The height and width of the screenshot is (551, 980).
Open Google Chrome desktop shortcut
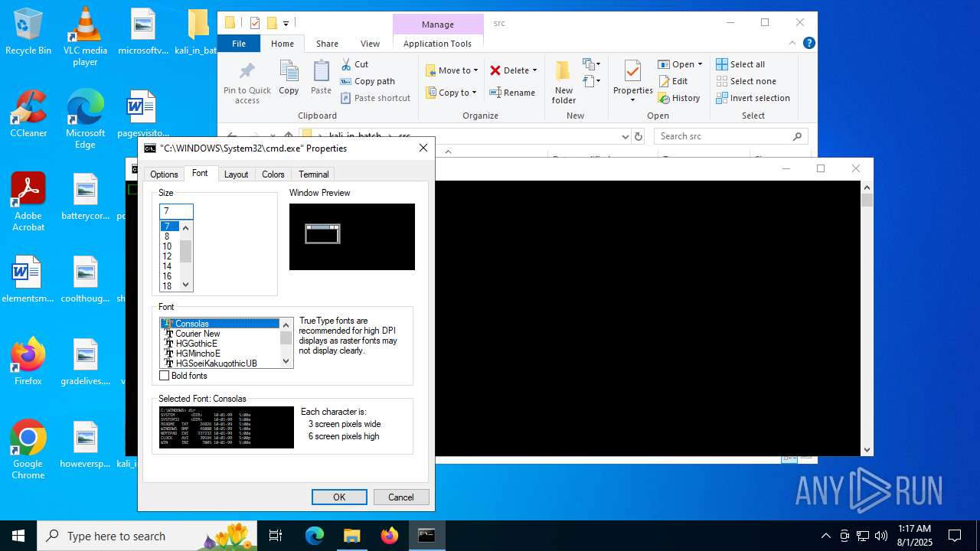28,450
